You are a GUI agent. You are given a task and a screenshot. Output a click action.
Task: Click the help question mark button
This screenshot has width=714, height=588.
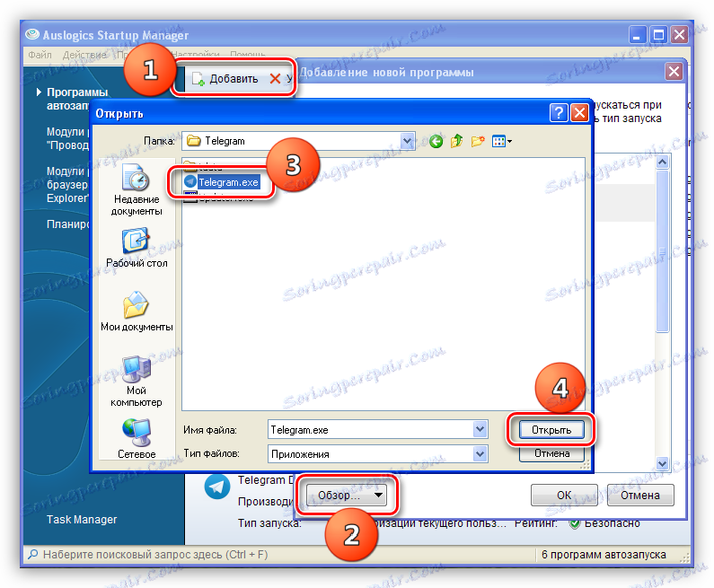(x=559, y=112)
